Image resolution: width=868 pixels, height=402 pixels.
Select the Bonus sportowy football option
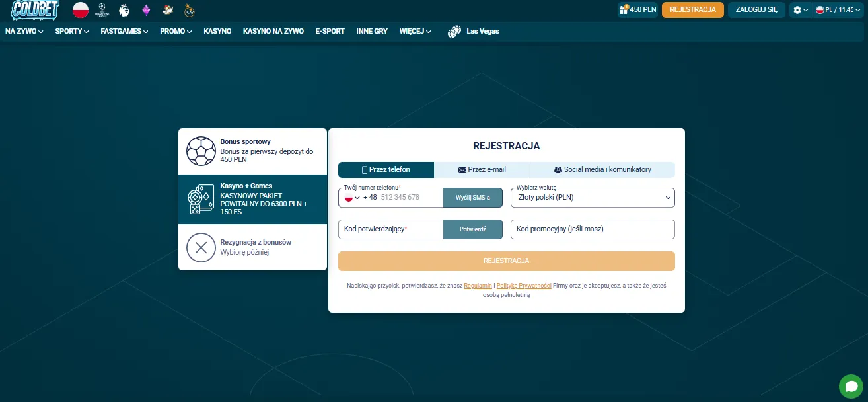pyautogui.click(x=252, y=151)
